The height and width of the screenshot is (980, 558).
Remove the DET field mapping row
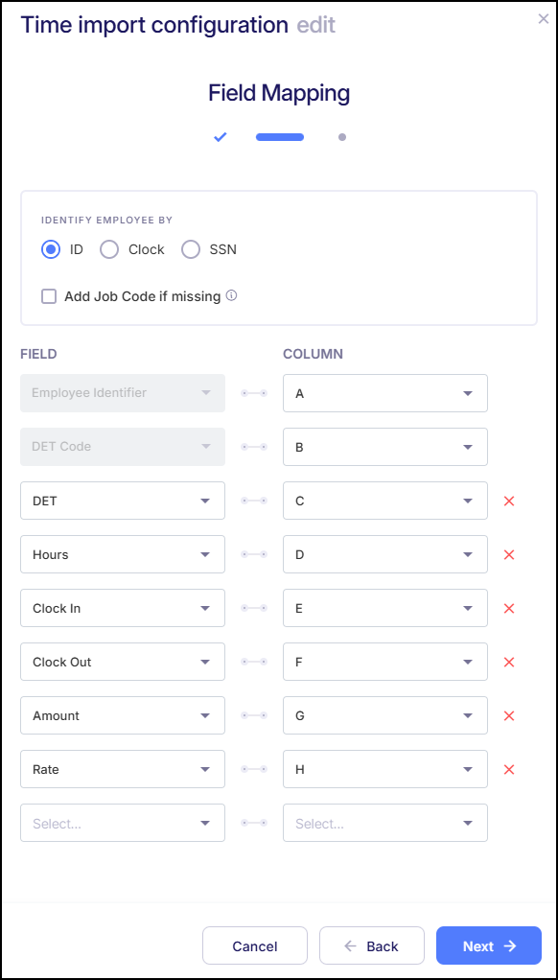pyautogui.click(x=507, y=501)
